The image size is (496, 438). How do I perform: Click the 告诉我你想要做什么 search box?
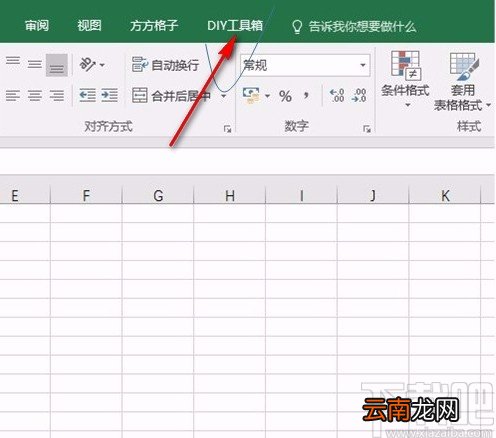[362, 26]
